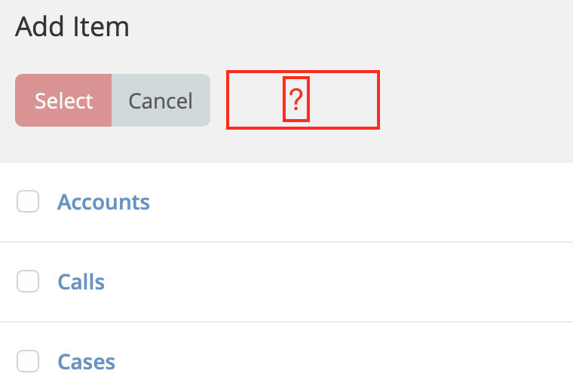573x392 pixels.
Task: Open the Cases link
Action: pos(86,362)
